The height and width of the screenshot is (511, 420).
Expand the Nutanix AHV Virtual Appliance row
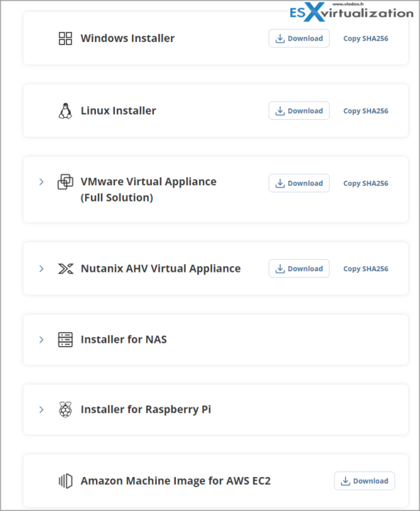coord(41,269)
